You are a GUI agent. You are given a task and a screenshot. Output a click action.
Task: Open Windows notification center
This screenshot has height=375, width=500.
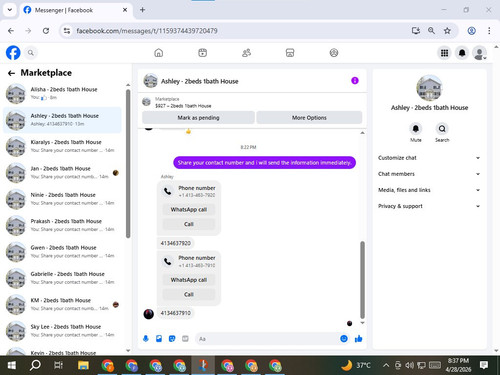pyautogui.click(x=484, y=365)
